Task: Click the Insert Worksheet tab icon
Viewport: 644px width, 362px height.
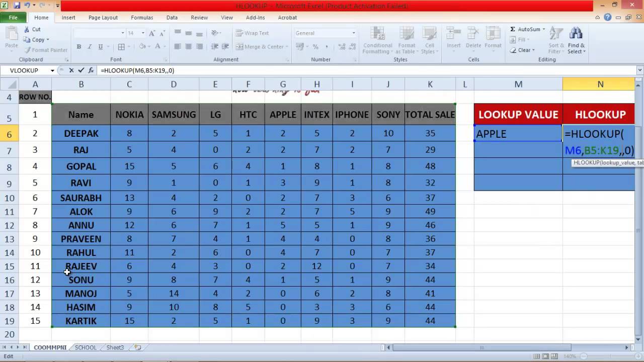Action: [x=137, y=347]
